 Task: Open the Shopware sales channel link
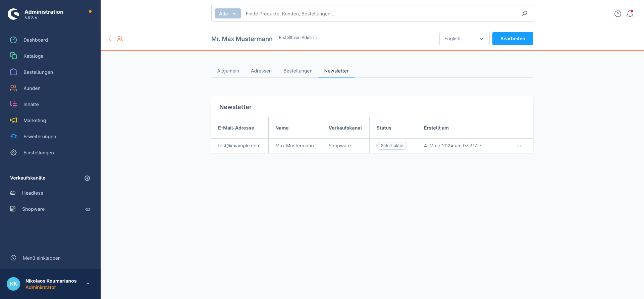click(33, 209)
